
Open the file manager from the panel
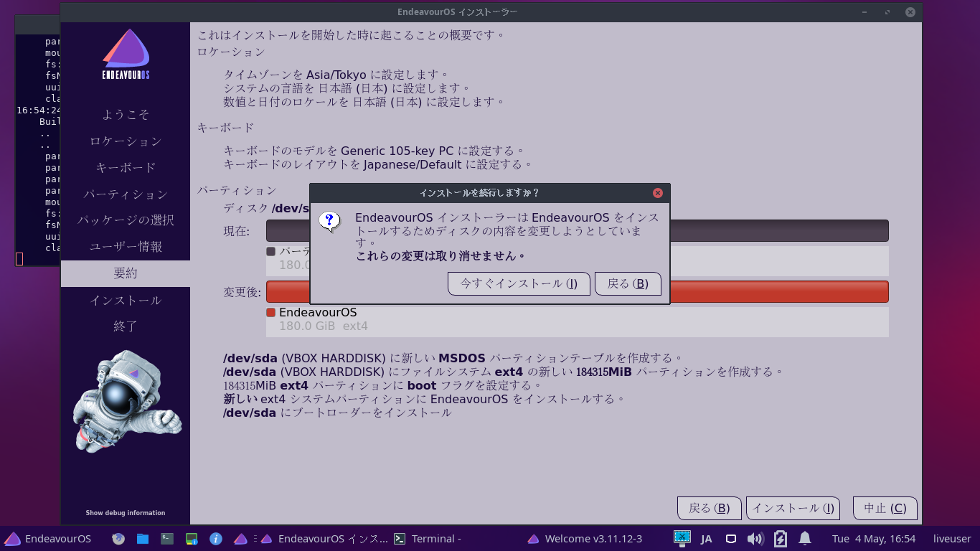click(143, 539)
